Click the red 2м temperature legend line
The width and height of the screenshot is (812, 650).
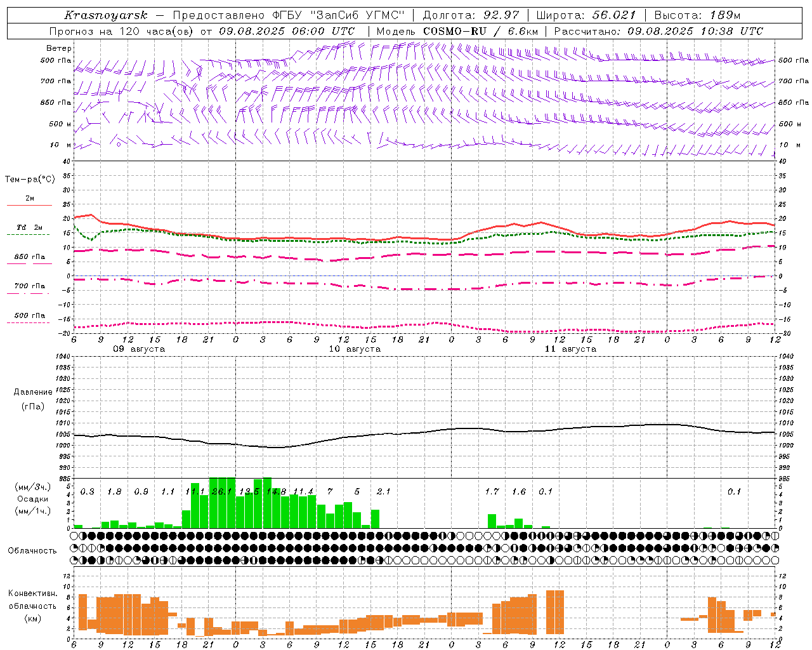(29, 205)
